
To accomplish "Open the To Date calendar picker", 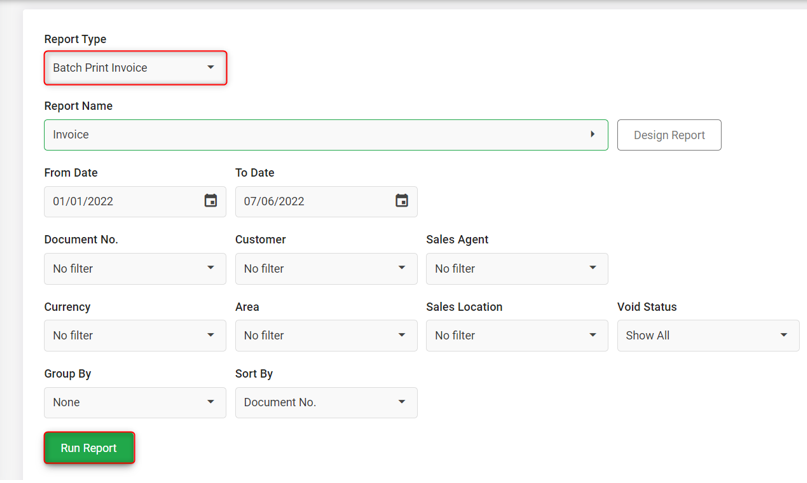I will [x=401, y=201].
